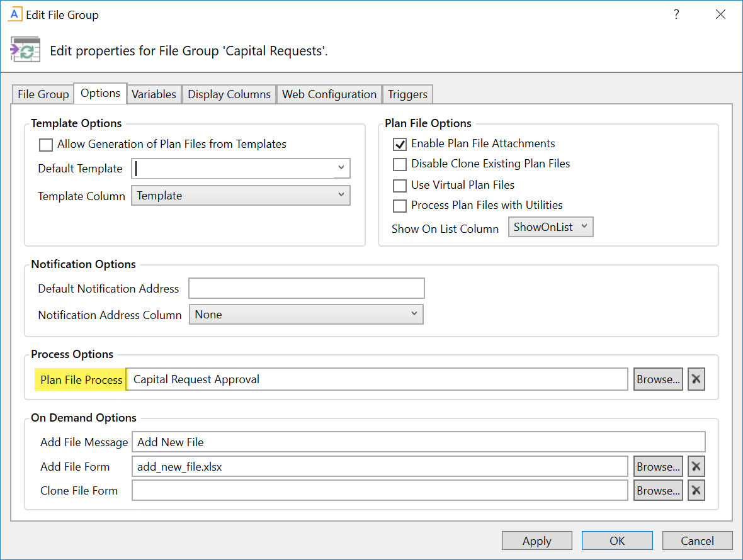Open the Show On List Column dropdown
Image resolution: width=743 pixels, height=560 pixels.
tap(584, 227)
